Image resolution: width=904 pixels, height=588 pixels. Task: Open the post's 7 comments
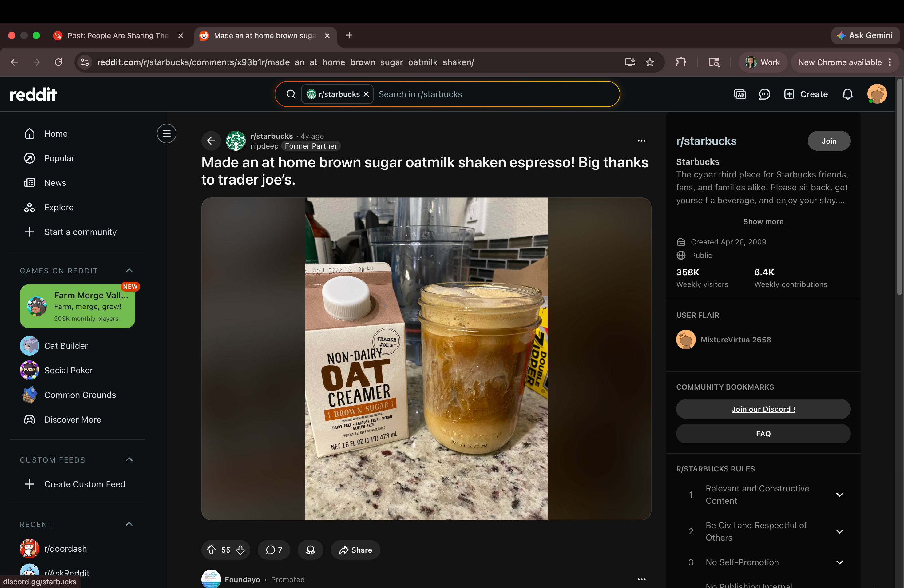click(274, 550)
